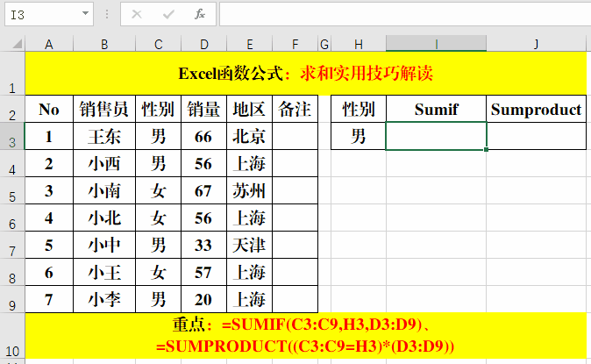Screen dimensions: 591x364
Task: Click the Cancel X formula bar icon
Action: coord(137,14)
